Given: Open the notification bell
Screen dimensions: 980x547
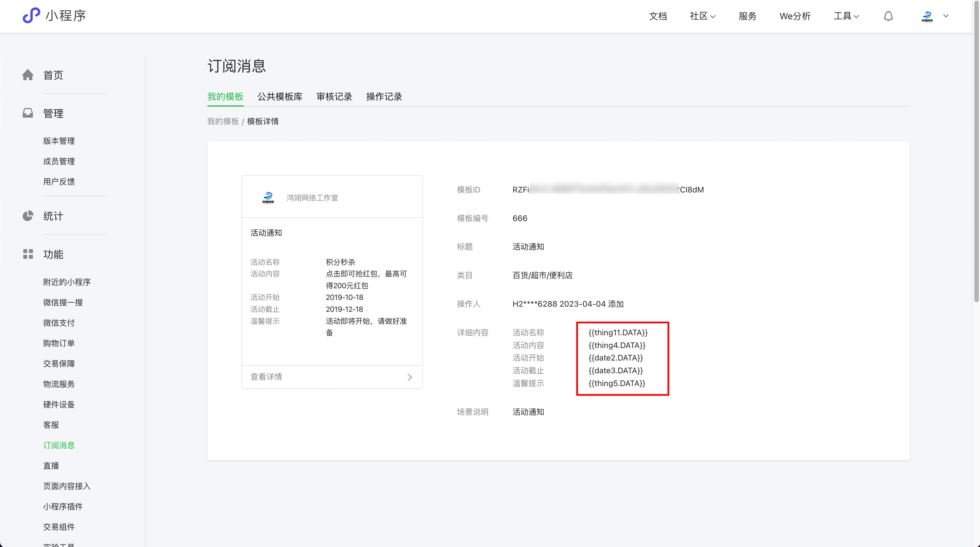Looking at the screenshot, I should 888,16.
